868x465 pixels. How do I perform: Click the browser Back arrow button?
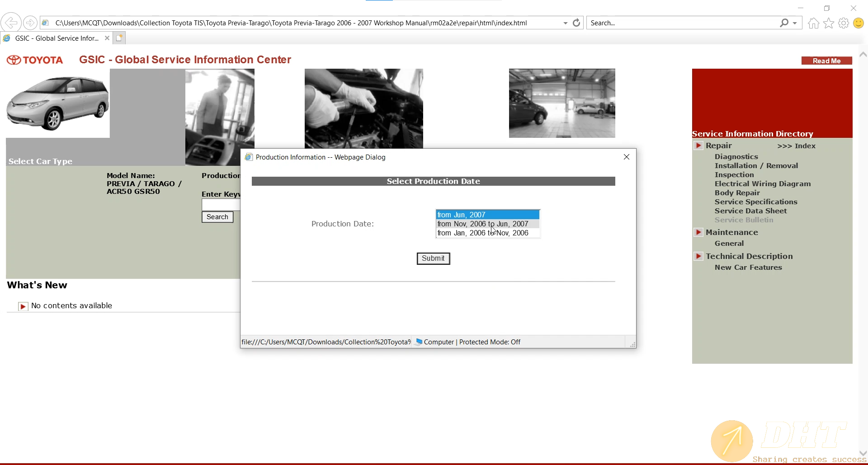coord(11,23)
